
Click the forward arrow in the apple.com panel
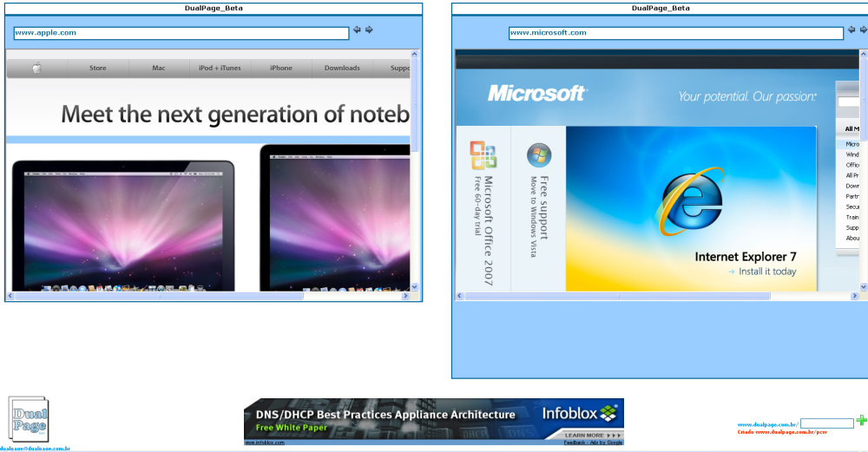click(x=369, y=29)
